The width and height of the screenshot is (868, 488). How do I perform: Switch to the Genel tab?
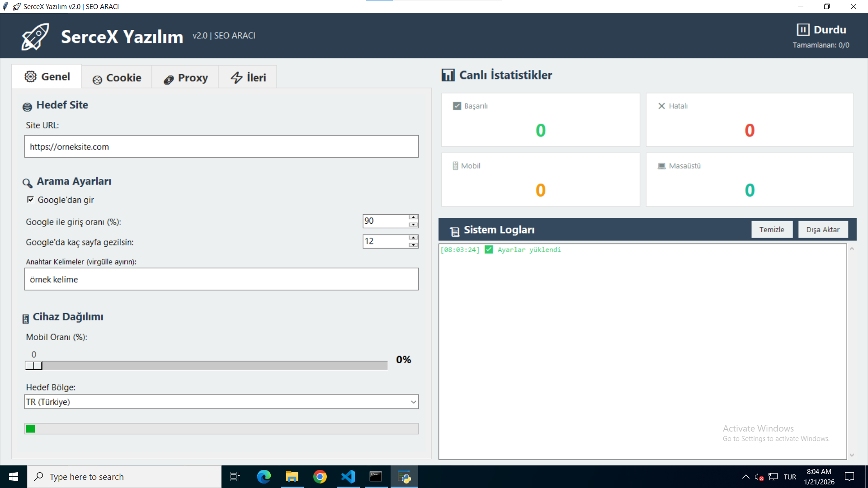(x=47, y=77)
